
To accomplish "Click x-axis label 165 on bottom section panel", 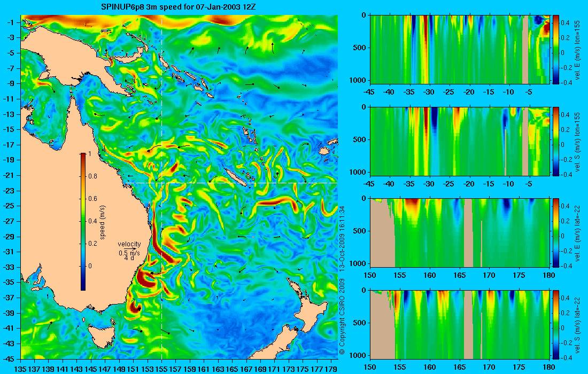I will click(x=459, y=367).
